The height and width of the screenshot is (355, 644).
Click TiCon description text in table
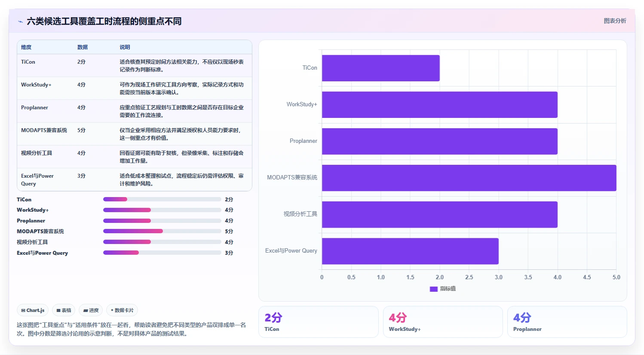(x=181, y=66)
